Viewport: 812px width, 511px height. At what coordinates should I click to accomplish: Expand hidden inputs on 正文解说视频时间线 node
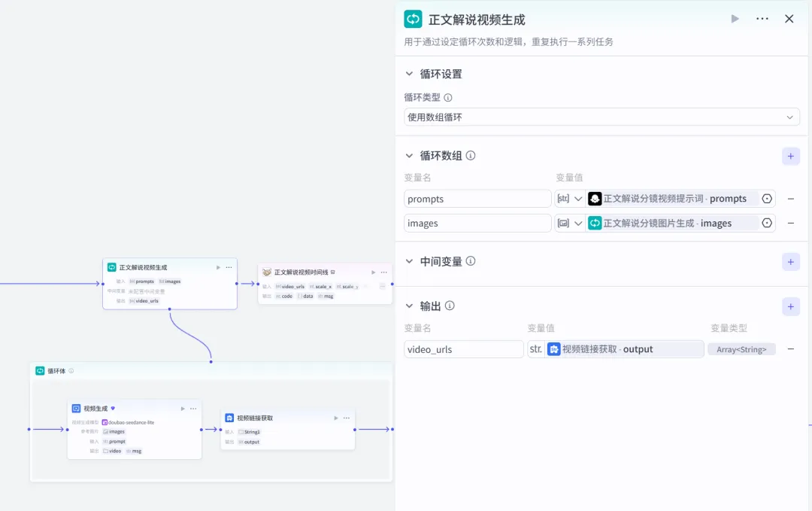click(x=382, y=286)
